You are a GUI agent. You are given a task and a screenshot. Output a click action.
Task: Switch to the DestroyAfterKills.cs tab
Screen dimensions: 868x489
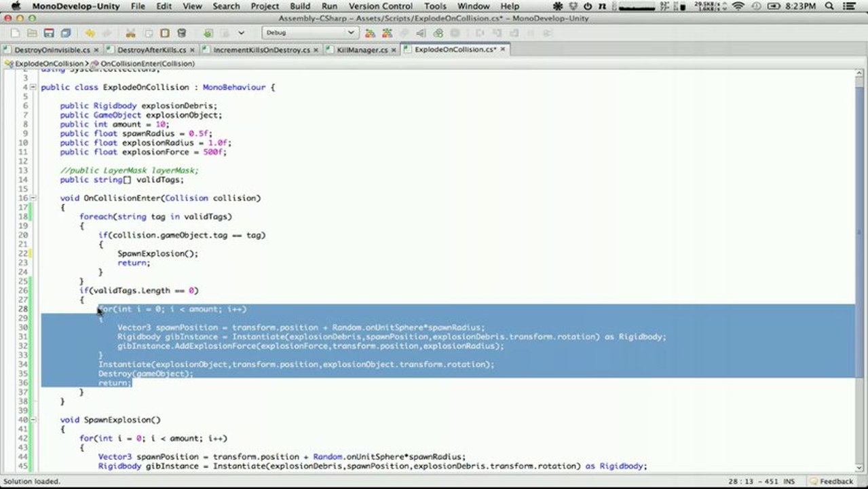click(151, 50)
